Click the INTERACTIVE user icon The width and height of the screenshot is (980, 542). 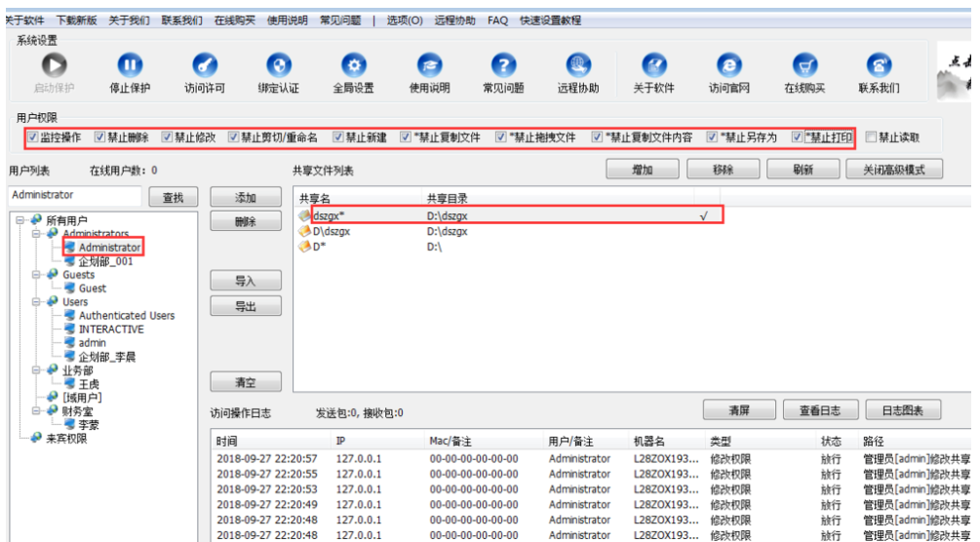coord(70,329)
